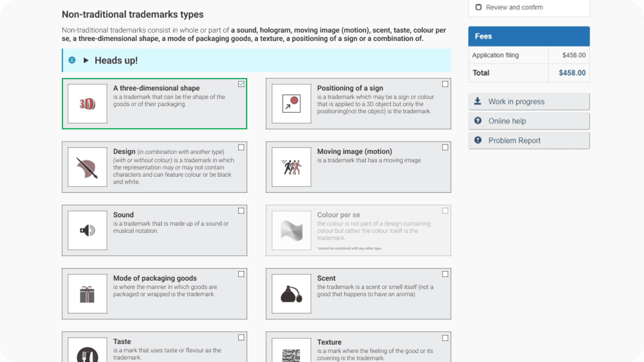Check the Taste trademark checkbox
The height and width of the screenshot is (362, 644).
(x=241, y=338)
